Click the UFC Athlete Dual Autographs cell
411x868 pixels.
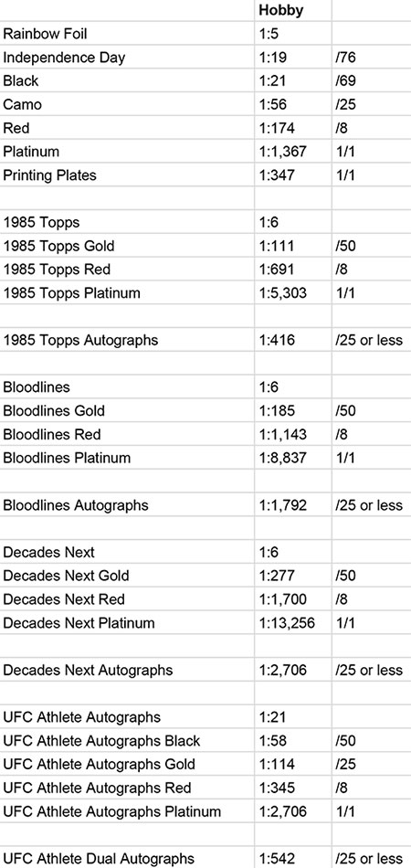(x=127, y=858)
